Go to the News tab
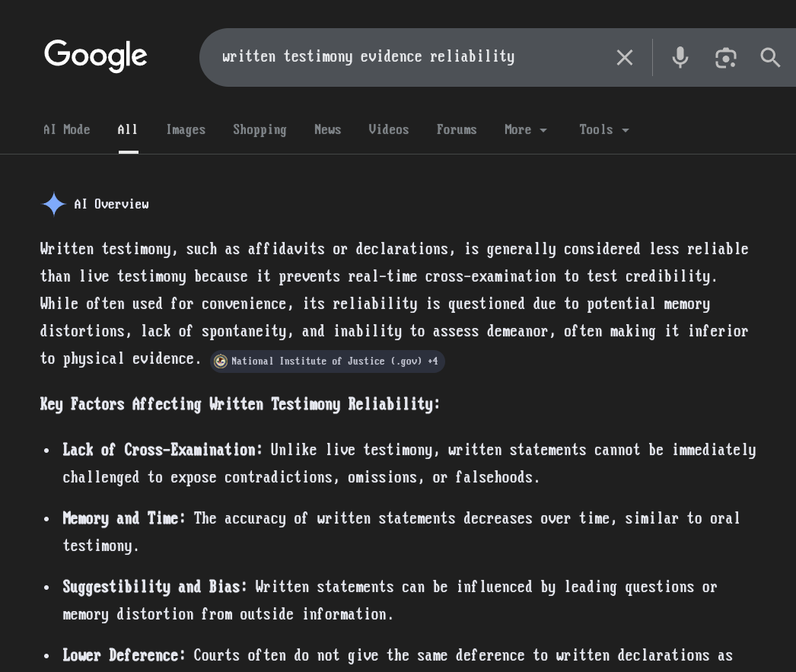The width and height of the screenshot is (796, 672). coord(327,130)
